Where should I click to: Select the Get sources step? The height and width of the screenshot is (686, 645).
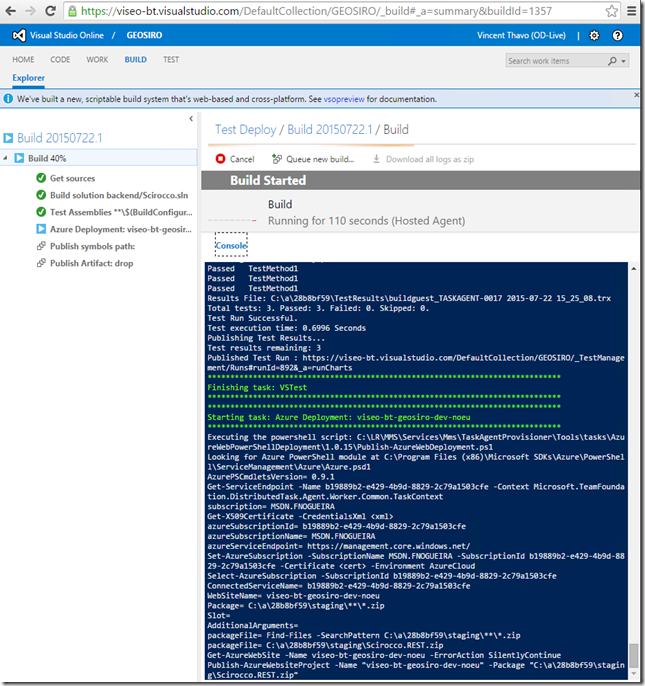click(x=73, y=178)
